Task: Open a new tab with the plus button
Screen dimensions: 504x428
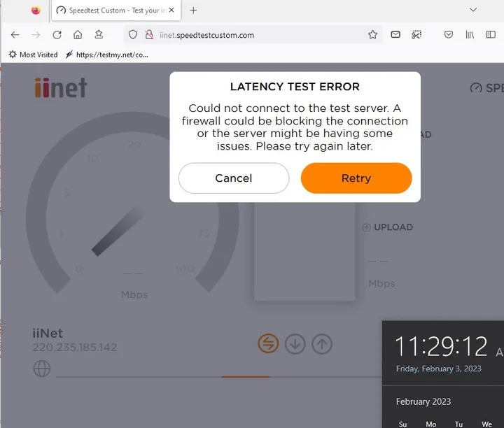Action: [x=193, y=10]
